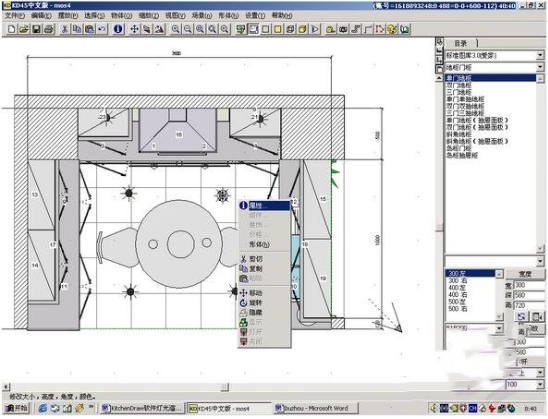Click the save (floppy disk) toolbar icon

(36, 29)
